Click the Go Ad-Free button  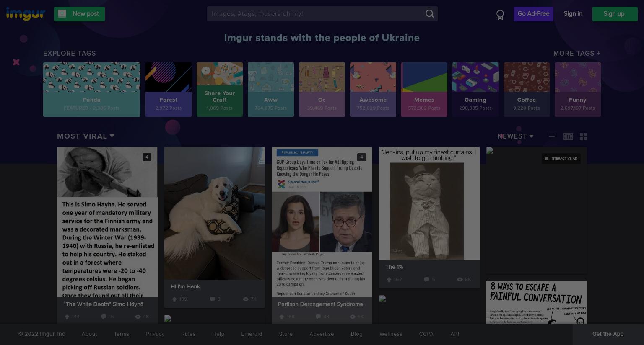[x=533, y=14]
